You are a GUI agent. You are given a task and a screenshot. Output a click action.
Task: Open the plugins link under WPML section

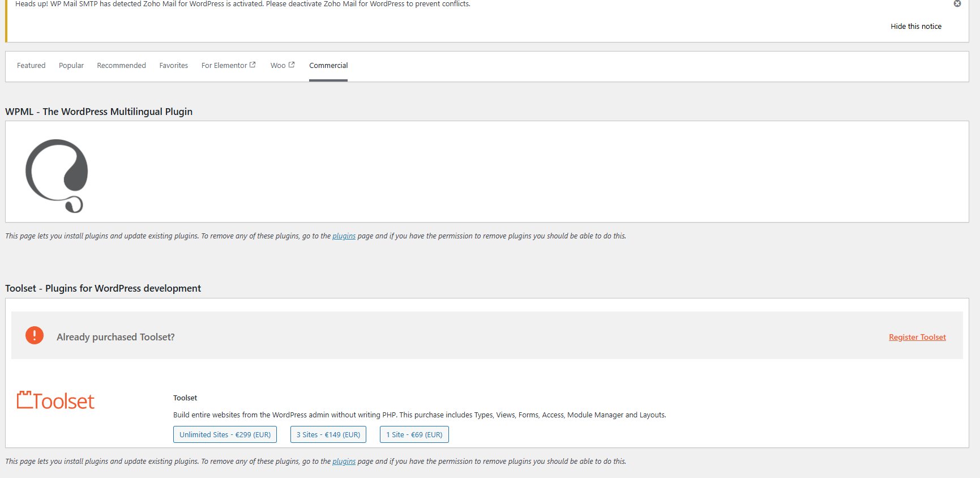[344, 236]
